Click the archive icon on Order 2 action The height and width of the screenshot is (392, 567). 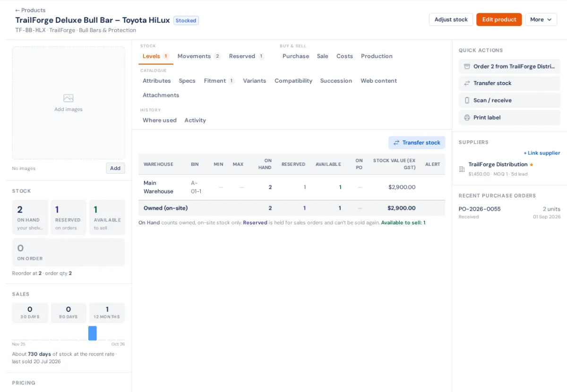467,67
